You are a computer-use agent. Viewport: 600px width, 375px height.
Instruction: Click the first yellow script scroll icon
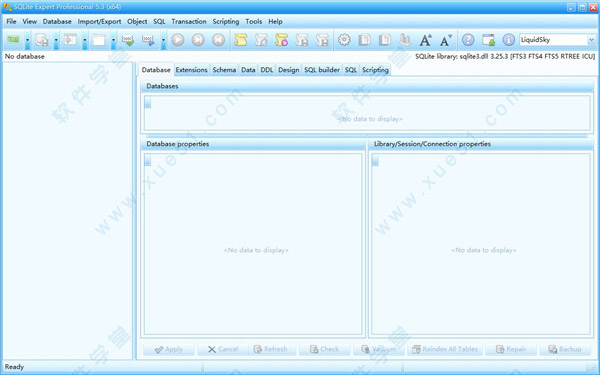tap(241, 40)
